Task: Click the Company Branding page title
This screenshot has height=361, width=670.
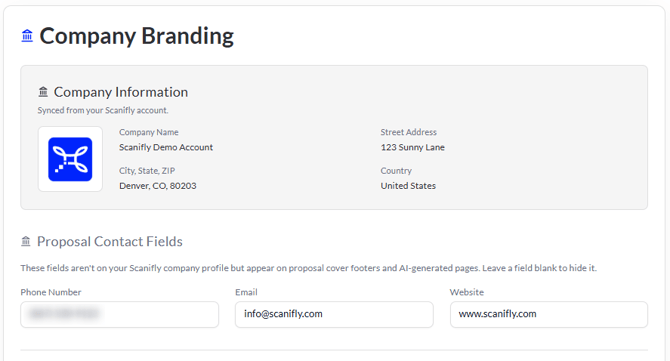Action: click(137, 36)
